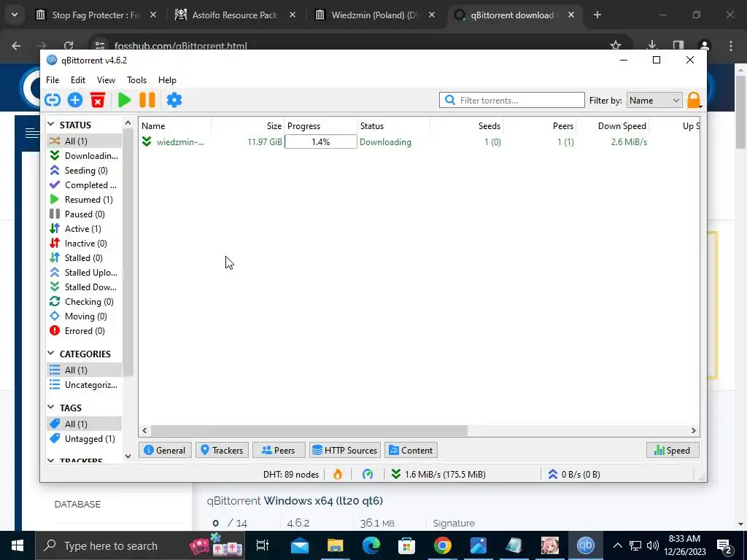Switch to the Content tab
The height and width of the screenshot is (560, 747).
411,450
